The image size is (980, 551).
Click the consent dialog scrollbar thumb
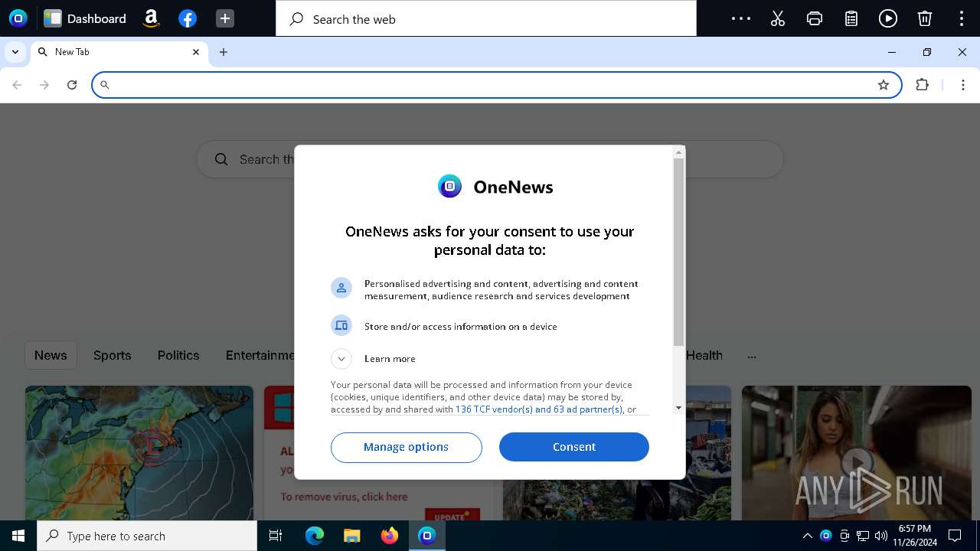tap(678, 252)
